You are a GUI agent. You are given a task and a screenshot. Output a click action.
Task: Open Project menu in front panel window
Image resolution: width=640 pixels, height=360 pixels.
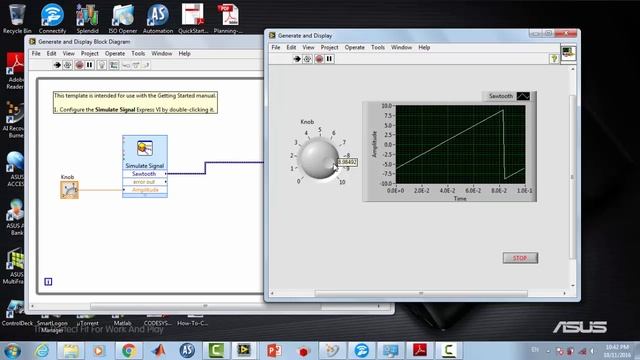click(x=329, y=47)
